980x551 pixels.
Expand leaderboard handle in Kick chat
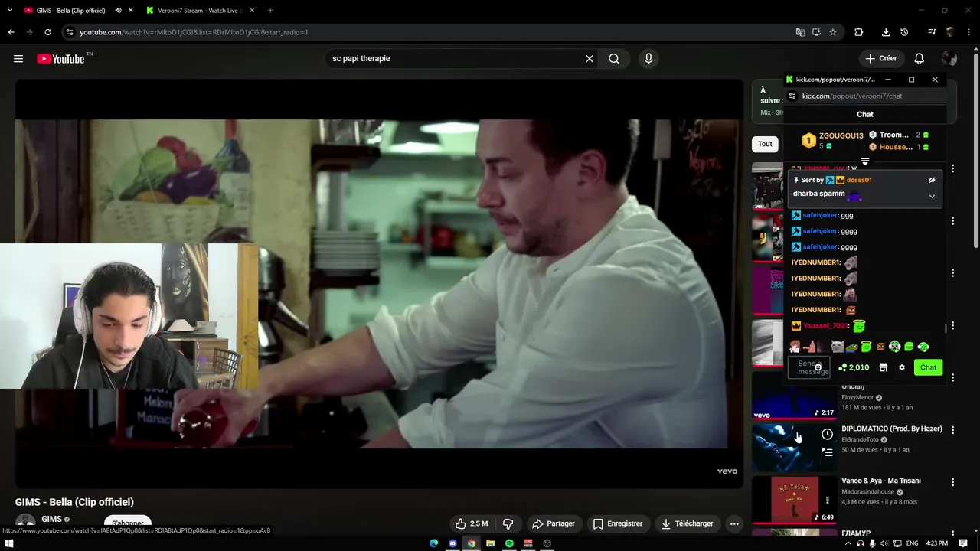coord(865,161)
